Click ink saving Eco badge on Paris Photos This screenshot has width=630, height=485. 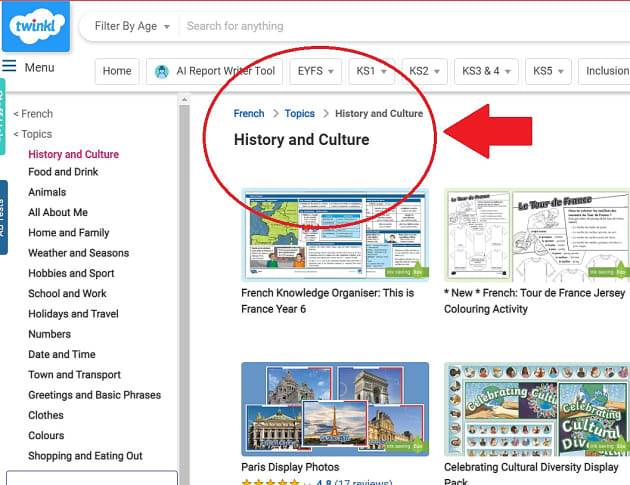point(406,445)
